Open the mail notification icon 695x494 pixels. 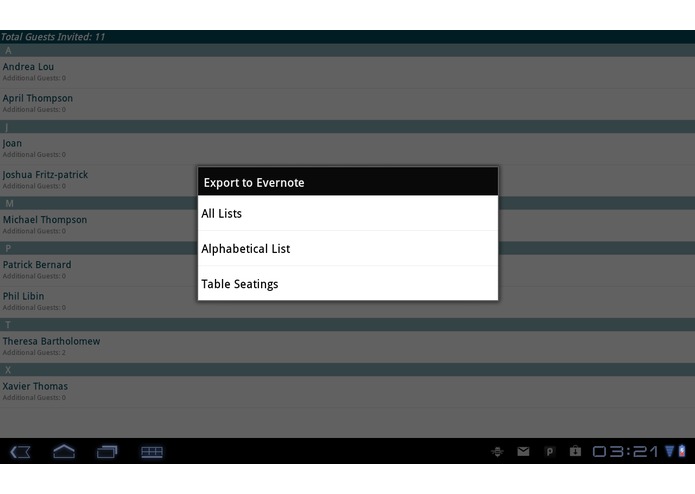coord(523,451)
